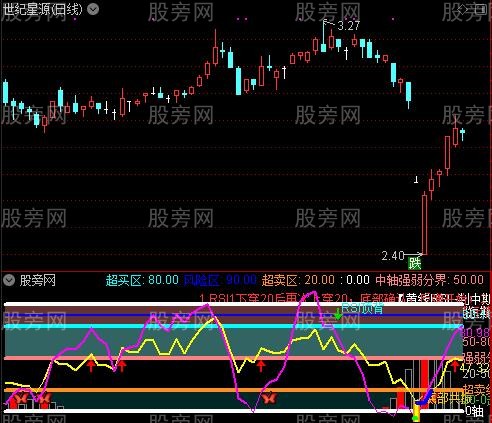
Task: Click the second red up arrow in indicator
Action: 122,366
